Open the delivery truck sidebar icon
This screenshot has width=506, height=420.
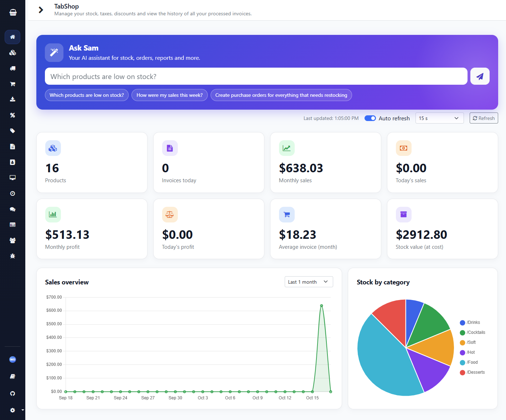12,68
